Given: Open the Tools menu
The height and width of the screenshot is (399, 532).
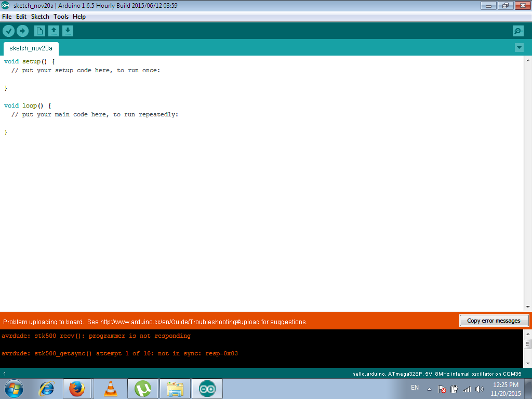Looking at the screenshot, I should point(61,17).
